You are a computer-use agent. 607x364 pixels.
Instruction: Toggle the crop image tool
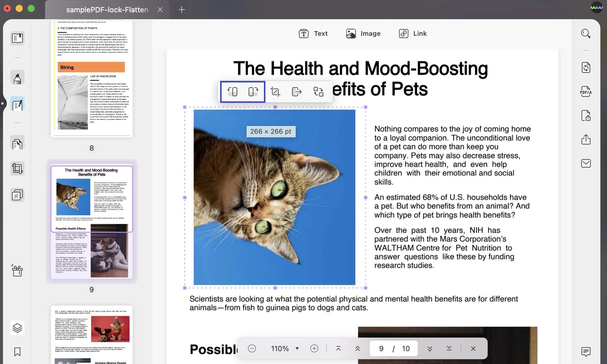[275, 91]
